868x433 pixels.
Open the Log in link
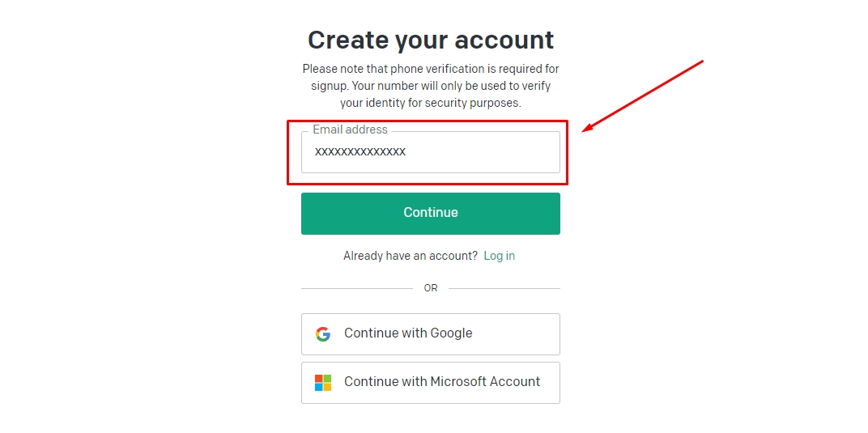[x=500, y=256]
